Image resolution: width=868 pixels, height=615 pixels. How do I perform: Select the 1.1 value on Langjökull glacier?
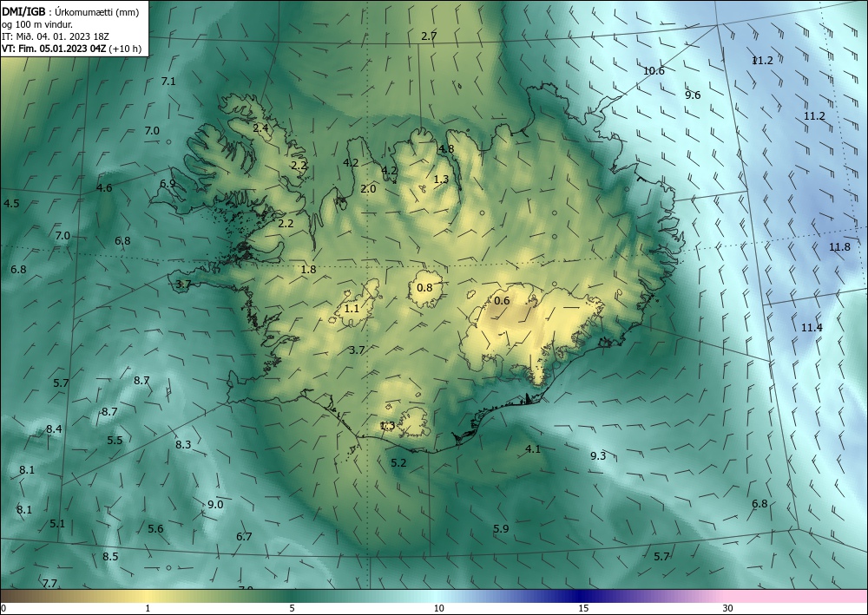point(352,309)
